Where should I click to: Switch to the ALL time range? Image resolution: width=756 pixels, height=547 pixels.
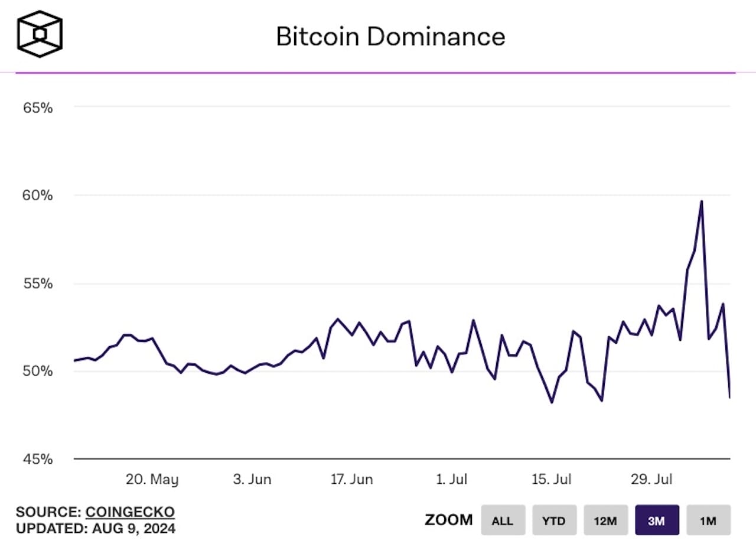point(503,520)
